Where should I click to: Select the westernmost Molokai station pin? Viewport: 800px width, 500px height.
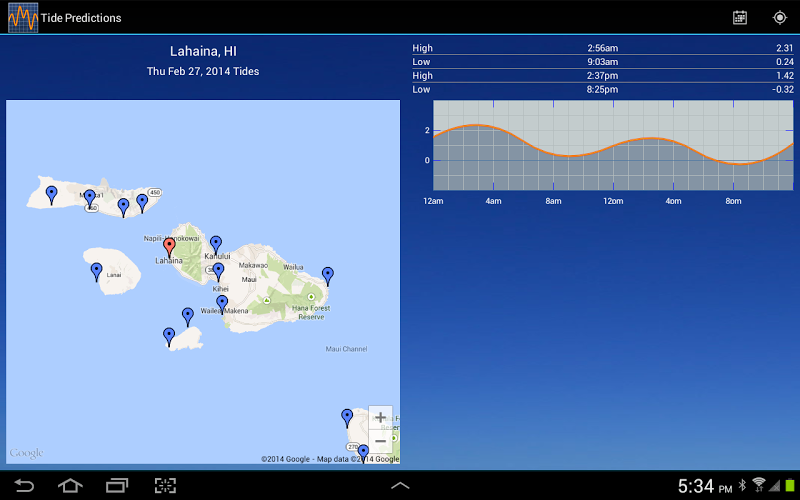pyautogui.click(x=52, y=195)
